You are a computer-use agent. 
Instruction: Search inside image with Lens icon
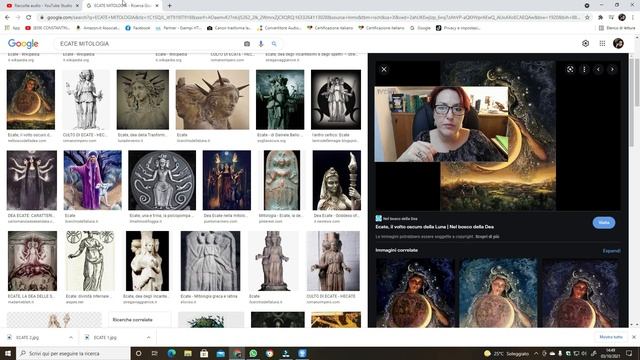570,69
